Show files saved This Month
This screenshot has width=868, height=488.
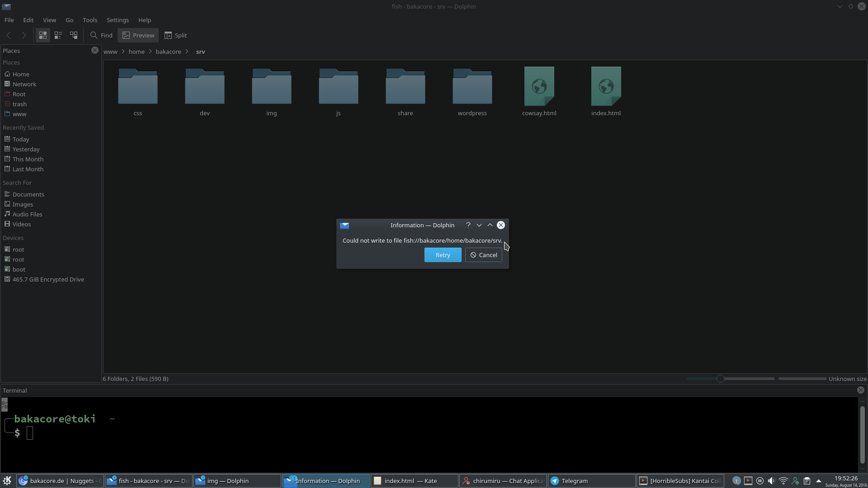(51, 159)
